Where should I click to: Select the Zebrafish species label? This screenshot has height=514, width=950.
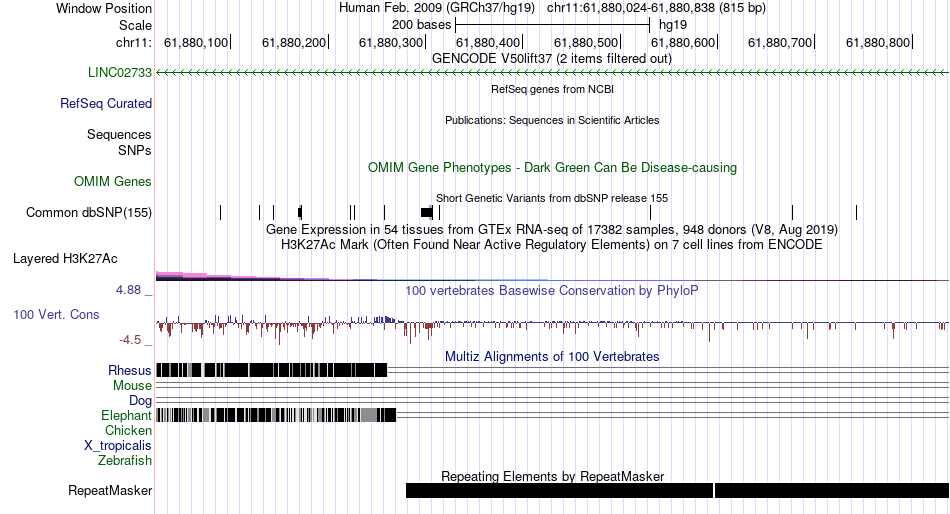coord(125,461)
